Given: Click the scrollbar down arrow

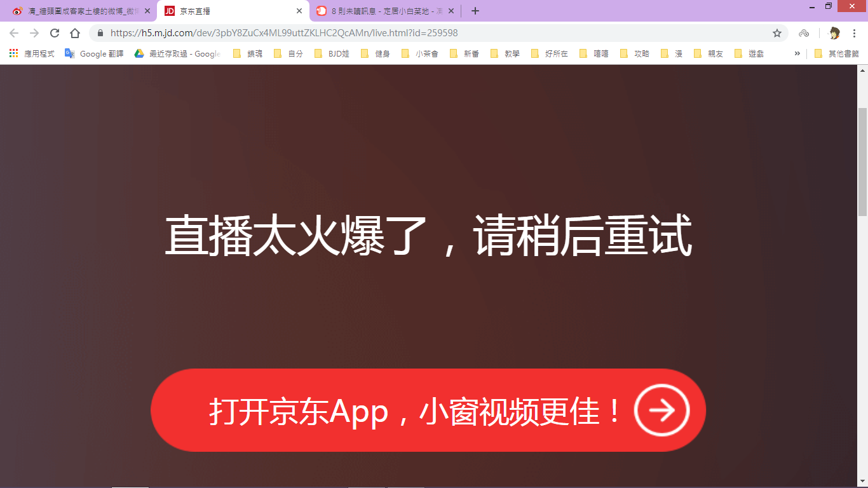Looking at the screenshot, I should [x=862, y=482].
